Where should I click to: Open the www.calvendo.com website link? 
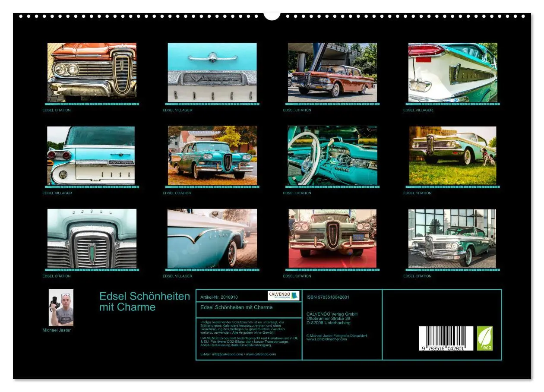pyautogui.click(x=261, y=354)
